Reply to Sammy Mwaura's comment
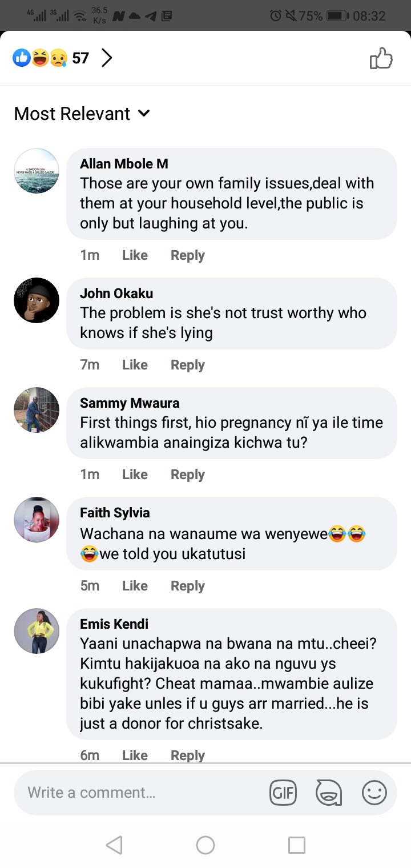This screenshot has width=411, height=868. tap(187, 475)
